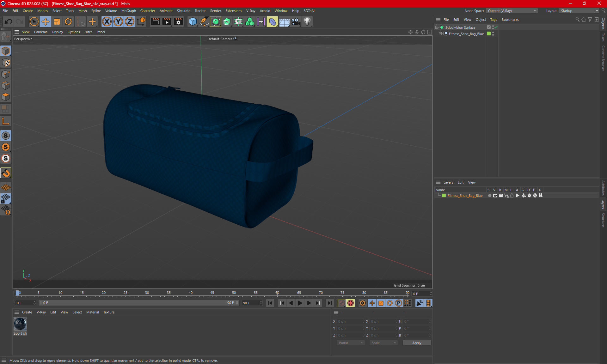Open material manager hamburger menu
This screenshot has width=607, height=364.
pyautogui.click(x=17, y=312)
